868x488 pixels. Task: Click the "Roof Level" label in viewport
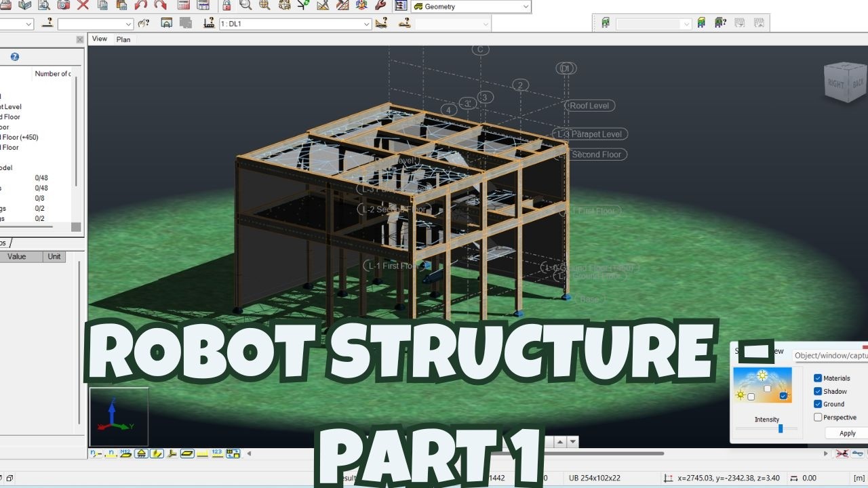tap(589, 106)
